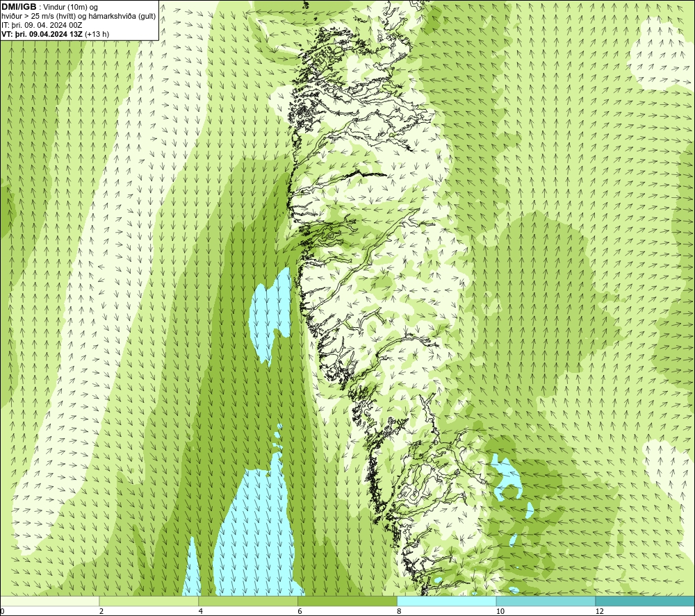Click the legend scale label "0"
Screen dimensions: 695x616
tap(2, 611)
